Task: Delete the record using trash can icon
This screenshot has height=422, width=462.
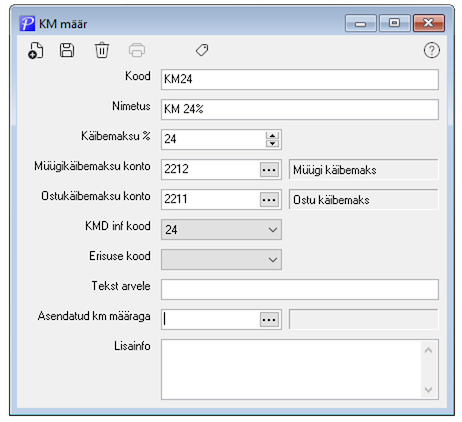Action: pos(102,50)
